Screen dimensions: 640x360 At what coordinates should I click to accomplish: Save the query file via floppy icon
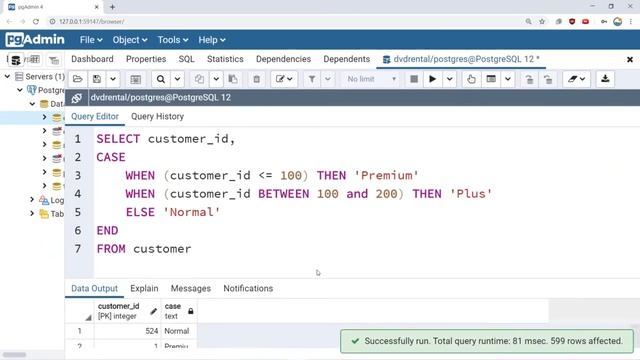point(97,79)
